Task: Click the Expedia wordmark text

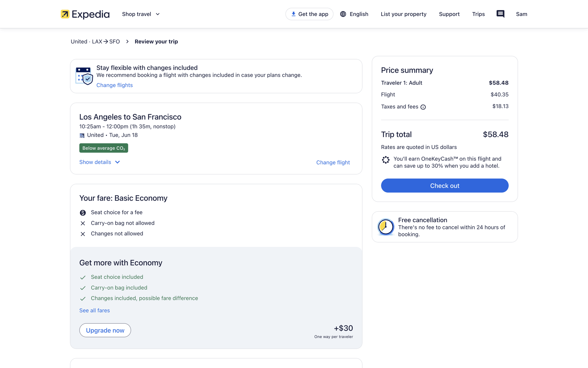Action: (91, 14)
